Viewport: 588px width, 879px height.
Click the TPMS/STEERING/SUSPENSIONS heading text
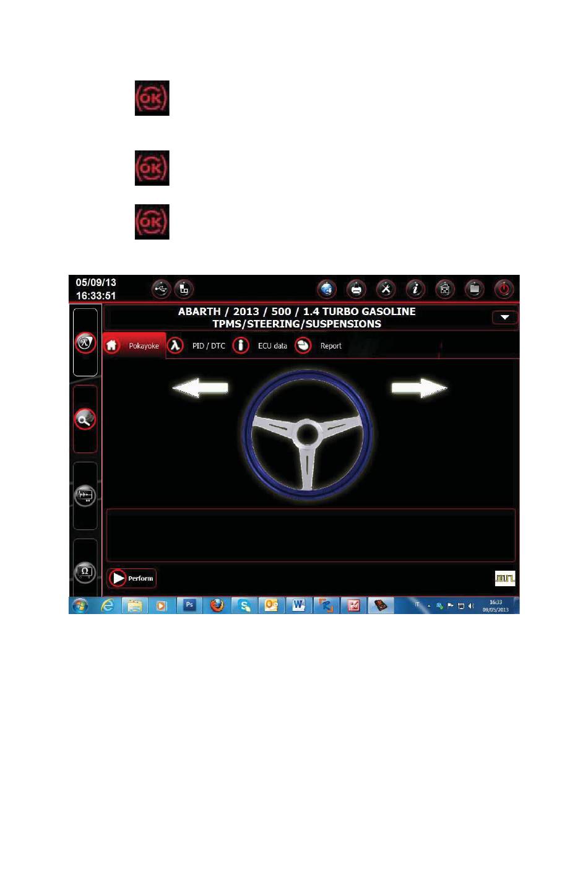click(x=297, y=324)
